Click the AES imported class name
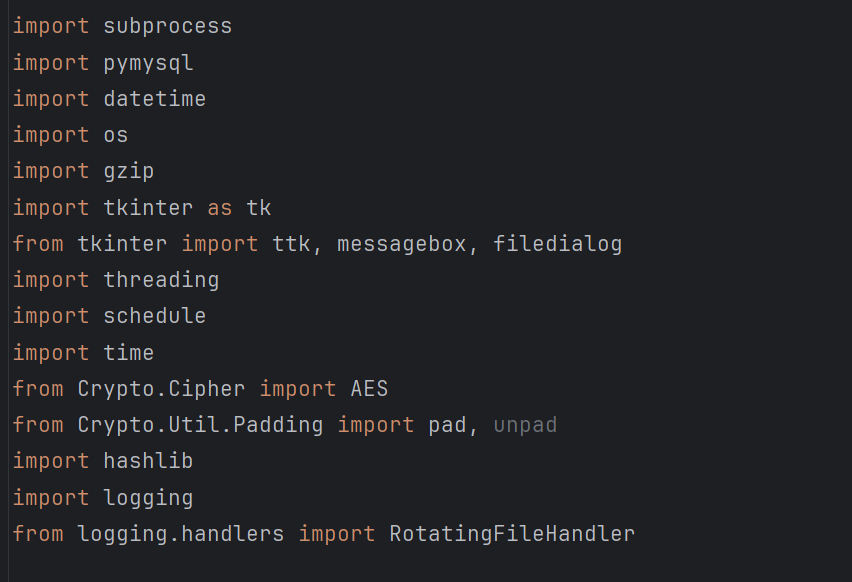The height and width of the screenshot is (582, 852). [x=369, y=389]
